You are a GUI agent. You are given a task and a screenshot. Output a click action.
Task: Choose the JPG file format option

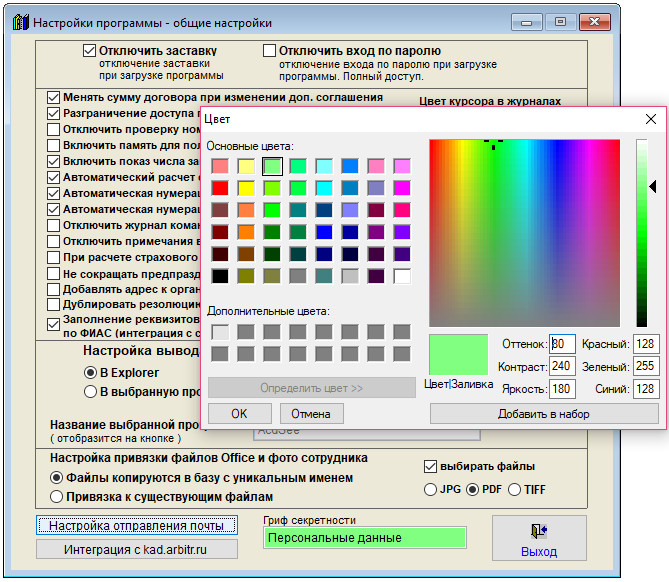431,489
